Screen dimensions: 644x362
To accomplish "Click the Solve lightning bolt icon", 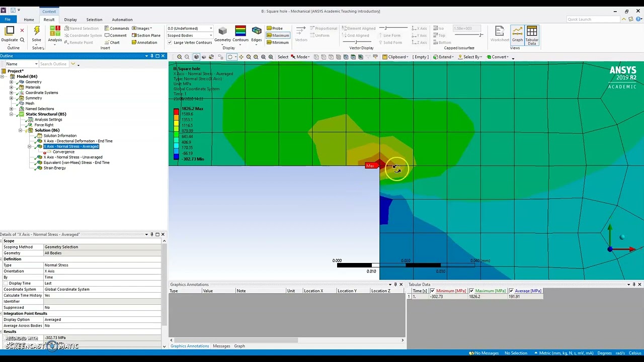I will click(x=37, y=31).
